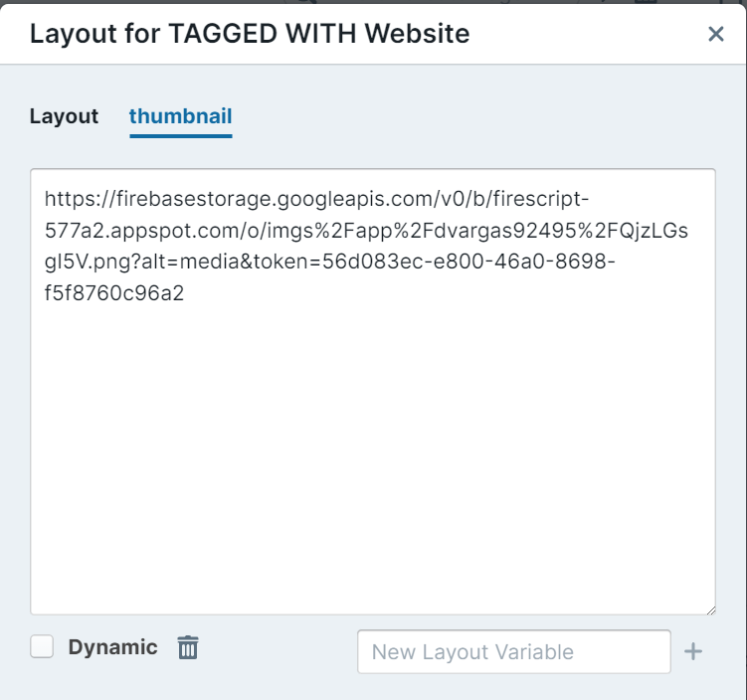Switch to the Layout tab
This screenshot has width=747, height=700.
pyautogui.click(x=64, y=116)
